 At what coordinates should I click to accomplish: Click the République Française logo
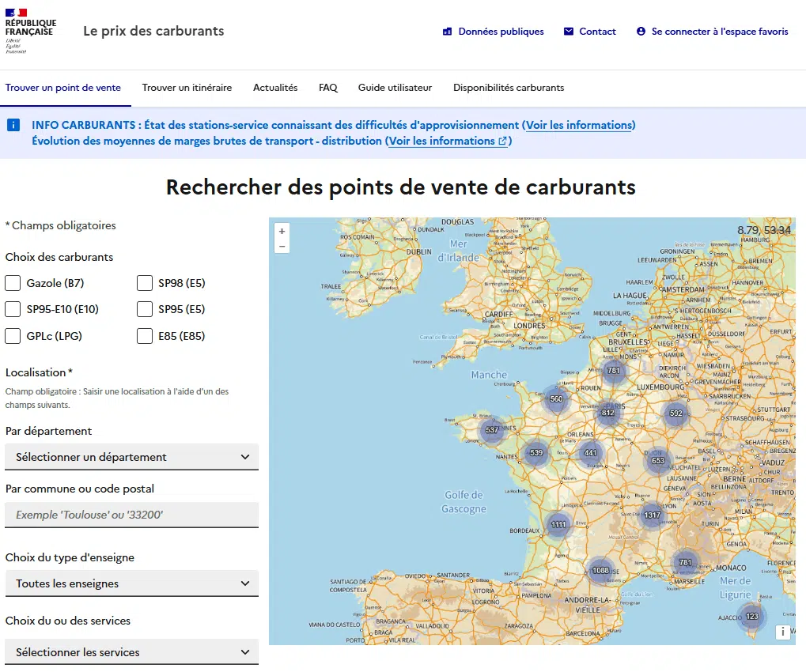click(x=30, y=31)
